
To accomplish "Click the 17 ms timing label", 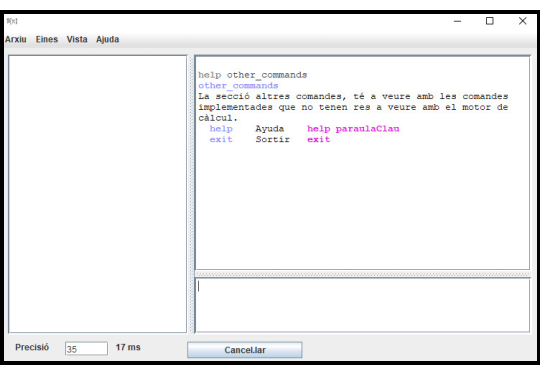I will click(x=128, y=347).
